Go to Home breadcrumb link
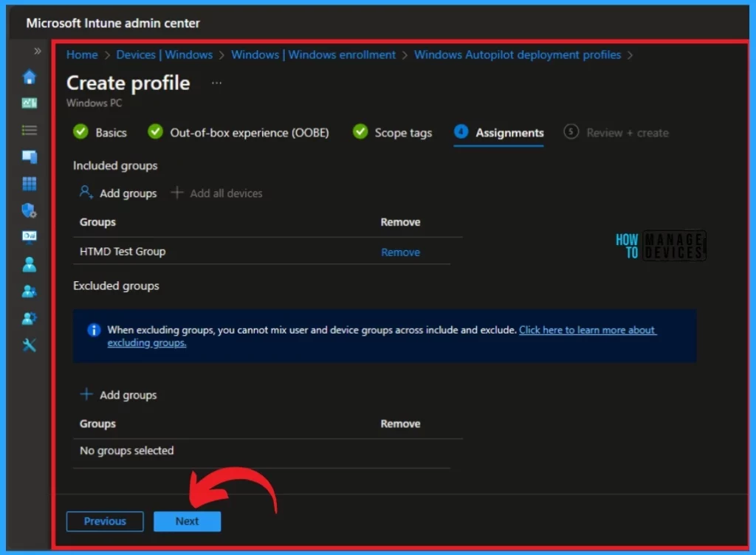The image size is (756, 555). point(82,55)
